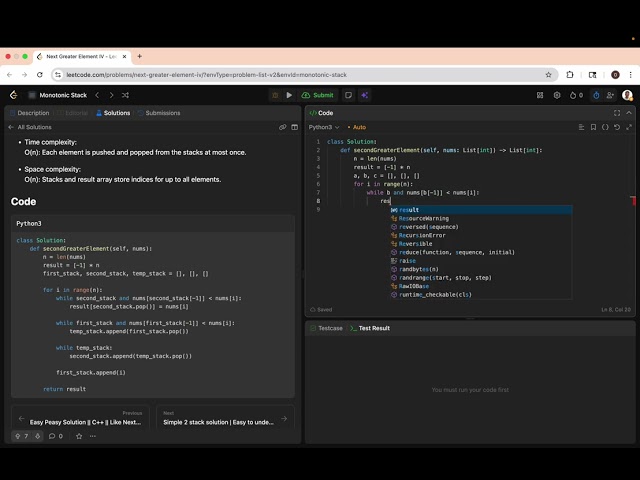Screen dimensions: 640x480
Task: Open a new browser tab
Action: [140, 56]
